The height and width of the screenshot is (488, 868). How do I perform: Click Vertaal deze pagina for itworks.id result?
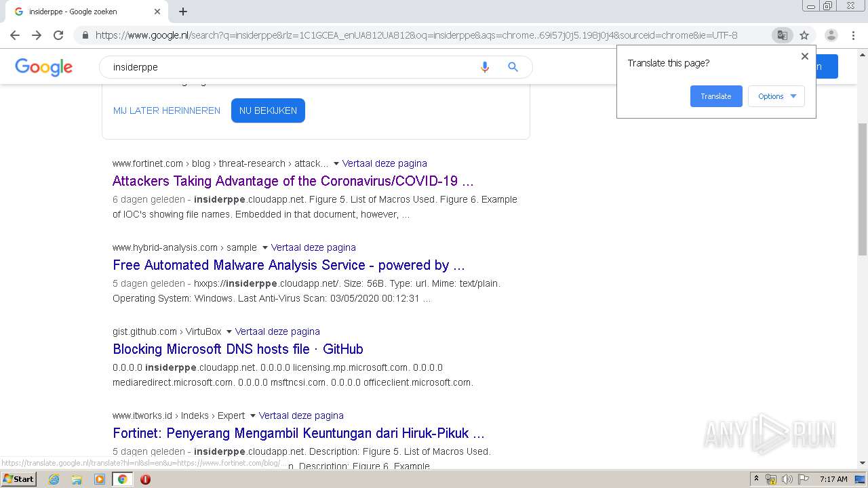[x=301, y=415]
